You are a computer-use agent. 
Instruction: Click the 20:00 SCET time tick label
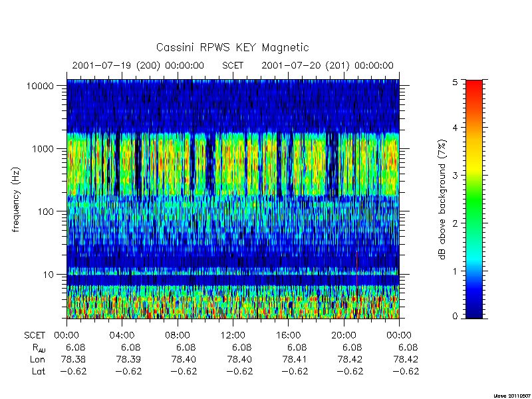click(x=344, y=335)
